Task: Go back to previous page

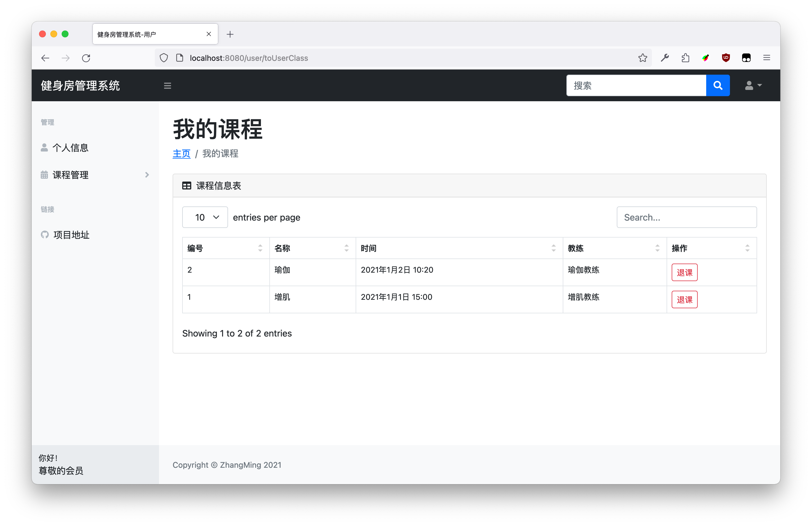Action: (x=45, y=58)
